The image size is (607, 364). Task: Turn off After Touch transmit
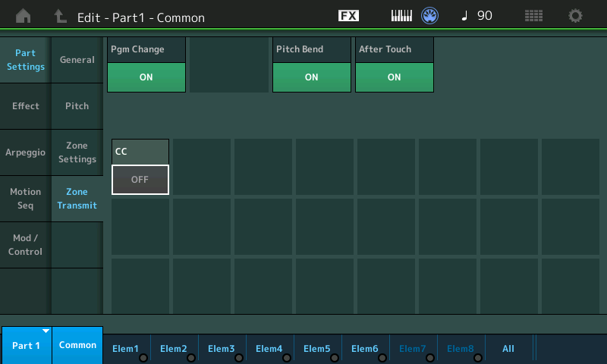(395, 77)
